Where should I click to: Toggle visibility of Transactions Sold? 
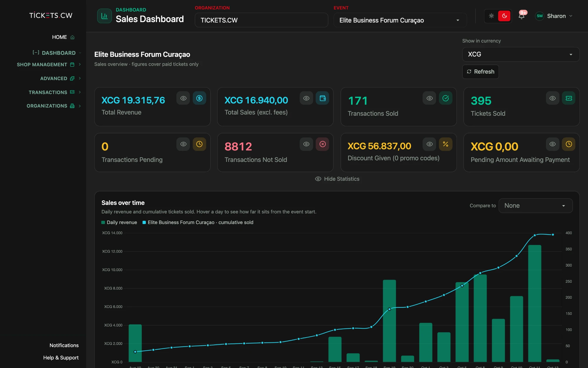point(430,98)
